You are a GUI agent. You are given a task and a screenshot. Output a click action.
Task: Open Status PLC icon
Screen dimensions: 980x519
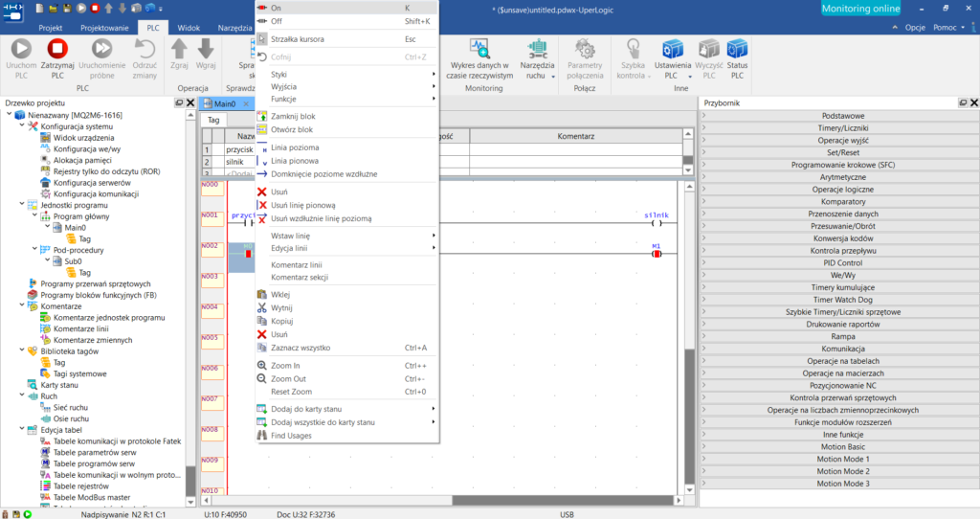737,49
